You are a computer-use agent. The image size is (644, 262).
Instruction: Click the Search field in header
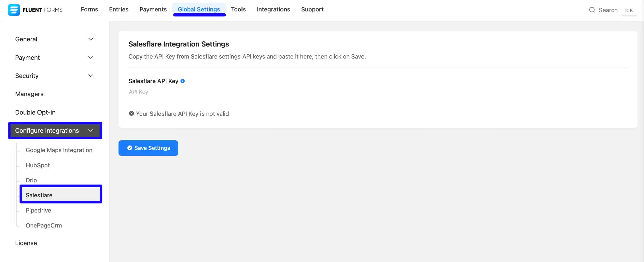[608, 10]
